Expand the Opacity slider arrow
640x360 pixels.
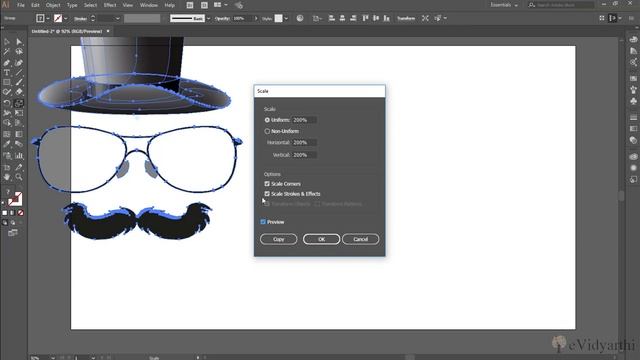pyautogui.click(x=256, y=18)
